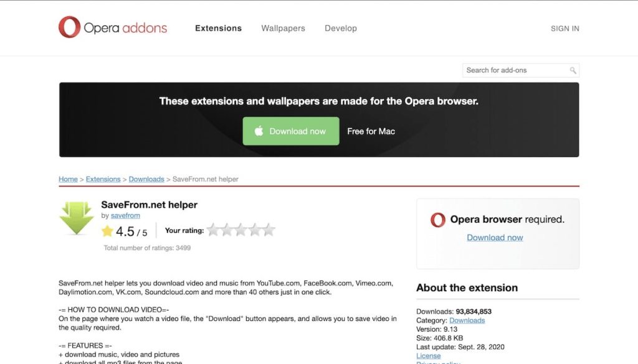The width and height of the screenshot is (638, 364).
Task: Rate the extension five stars
Action: (269, 230)
